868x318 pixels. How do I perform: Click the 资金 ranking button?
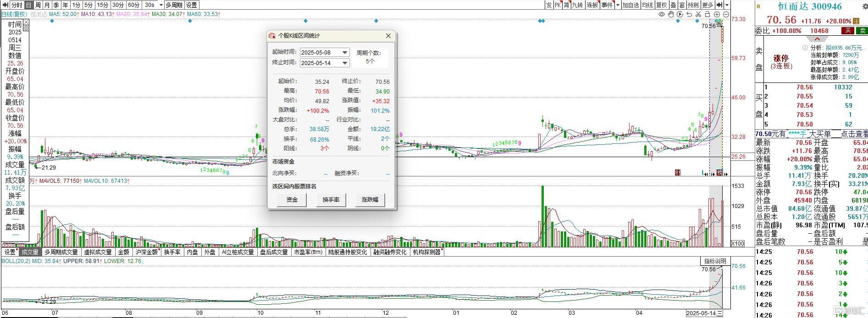point(292,200)
